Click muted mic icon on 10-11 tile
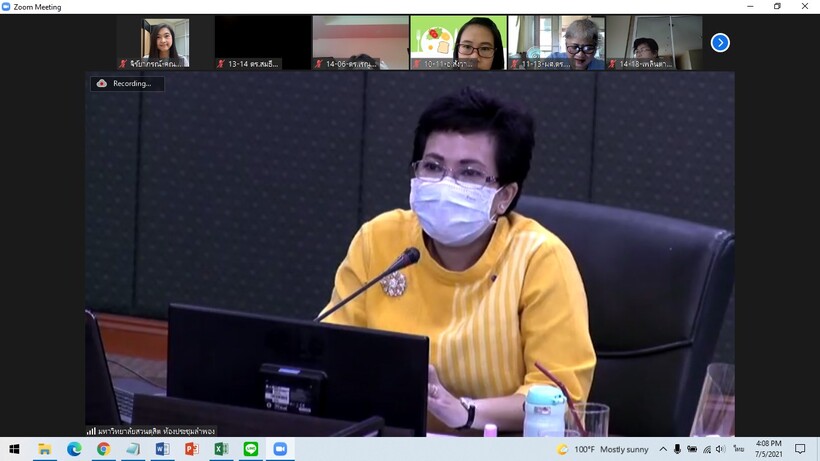The image size is (820, 461). pos(417,64)
